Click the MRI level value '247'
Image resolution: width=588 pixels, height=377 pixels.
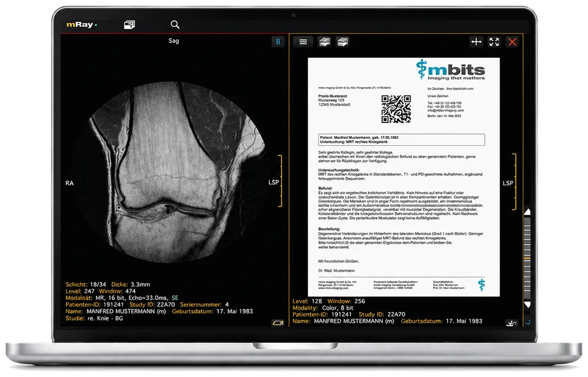(89, 291)
